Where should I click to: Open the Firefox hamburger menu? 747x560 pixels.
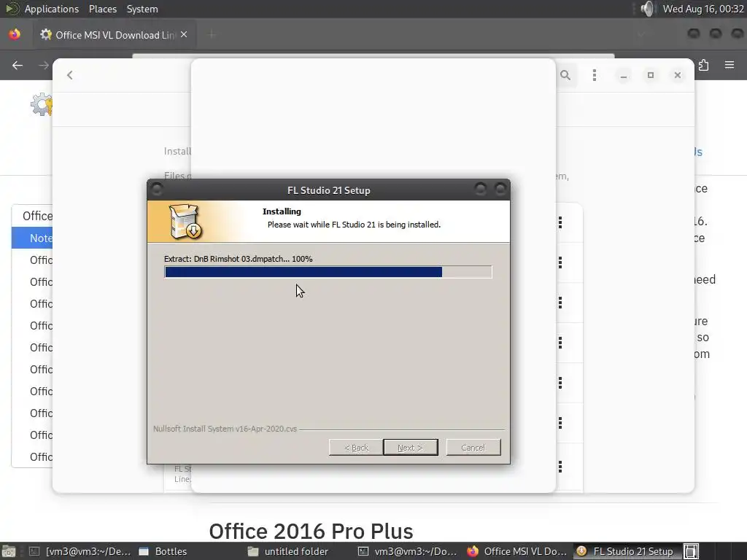(729, 65)
